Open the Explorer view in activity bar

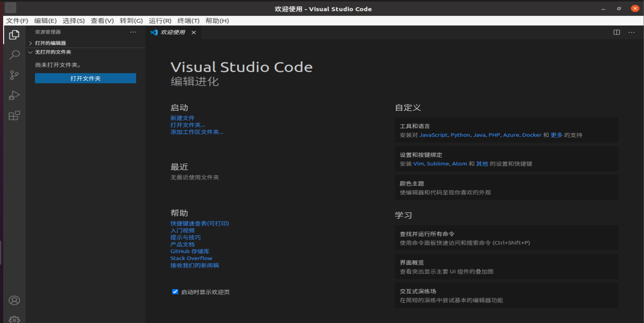point(14,35)
